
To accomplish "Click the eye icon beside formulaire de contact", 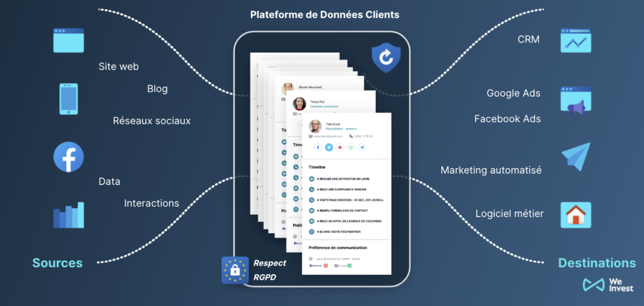I will [x=311, y=210].
